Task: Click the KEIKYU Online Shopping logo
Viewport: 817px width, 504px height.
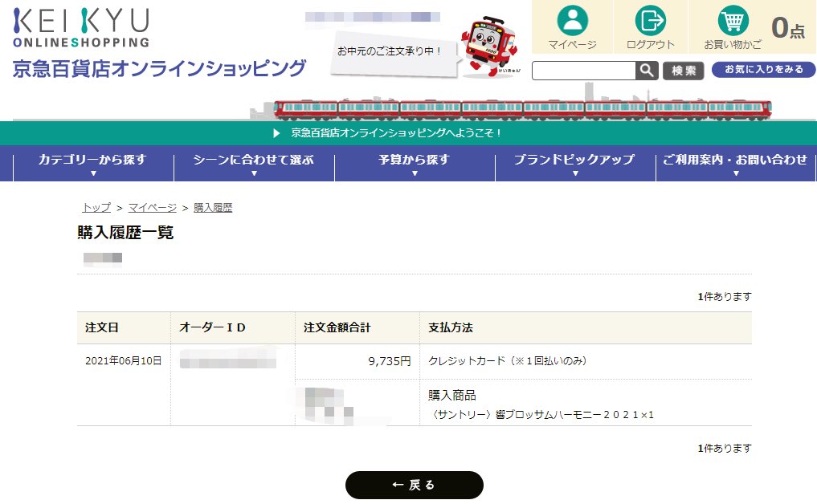Action: pos(81,27)
